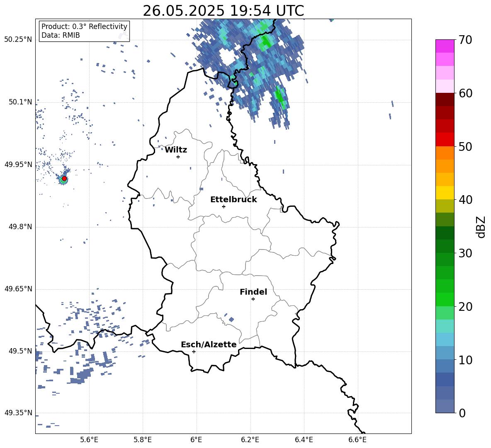
Task: Click the 0 tick on the colorbar
Action: (x=462, y=413)
